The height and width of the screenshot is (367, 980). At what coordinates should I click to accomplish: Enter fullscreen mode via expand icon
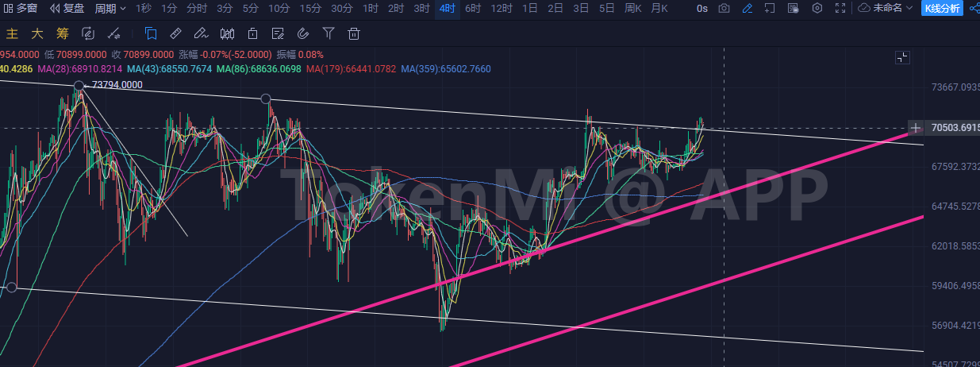840,9
